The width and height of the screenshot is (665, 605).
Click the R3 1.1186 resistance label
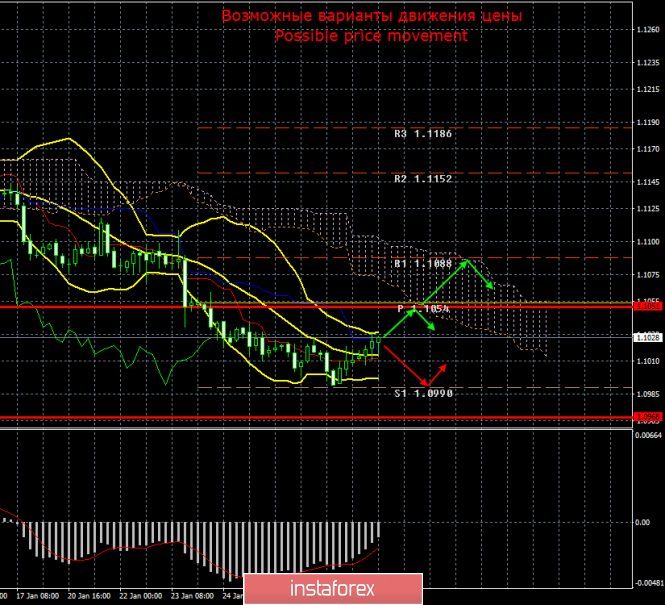423,134
